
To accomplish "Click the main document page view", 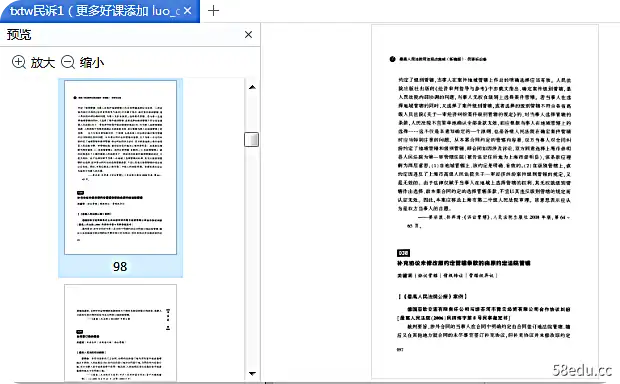I will tap(485, 202).
